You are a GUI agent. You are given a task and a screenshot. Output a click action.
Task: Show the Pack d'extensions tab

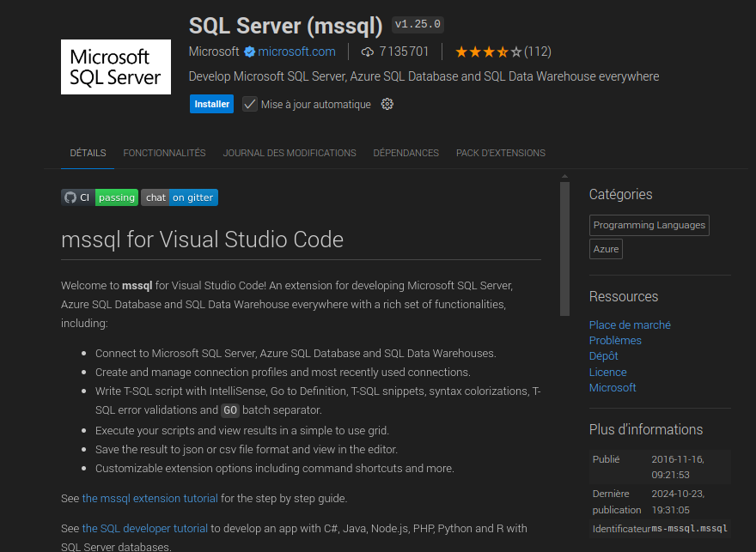[x=500, y=153]
